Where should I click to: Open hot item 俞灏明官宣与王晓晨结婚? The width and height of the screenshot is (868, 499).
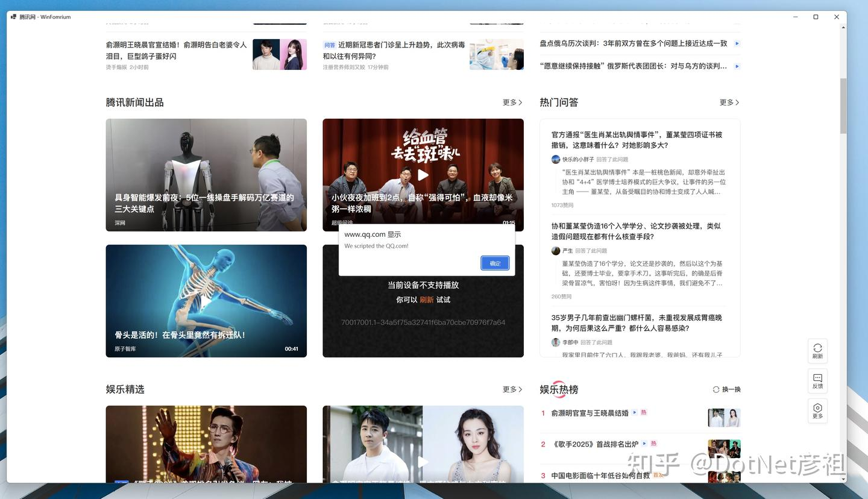(590, 413)
